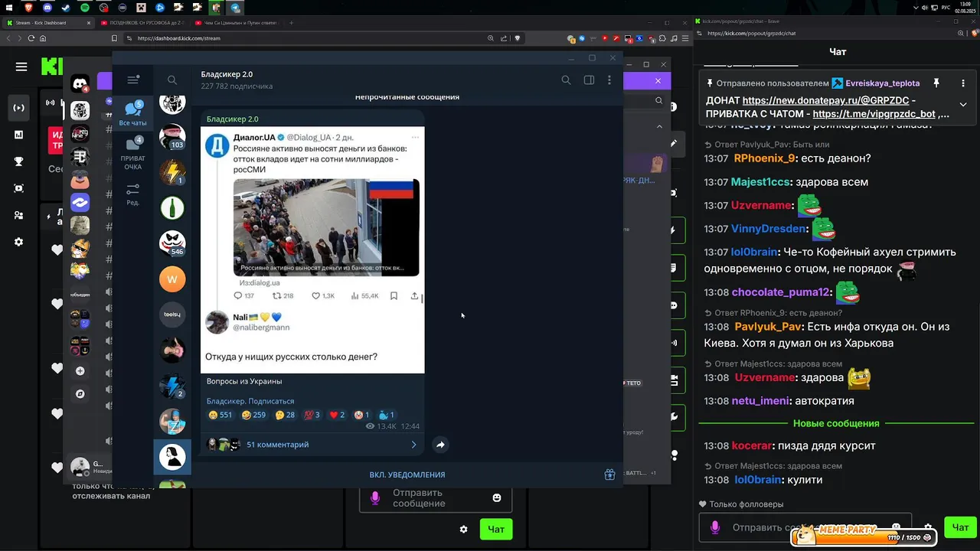Add the 551 grinning emoji reaction

coord(220,415)
